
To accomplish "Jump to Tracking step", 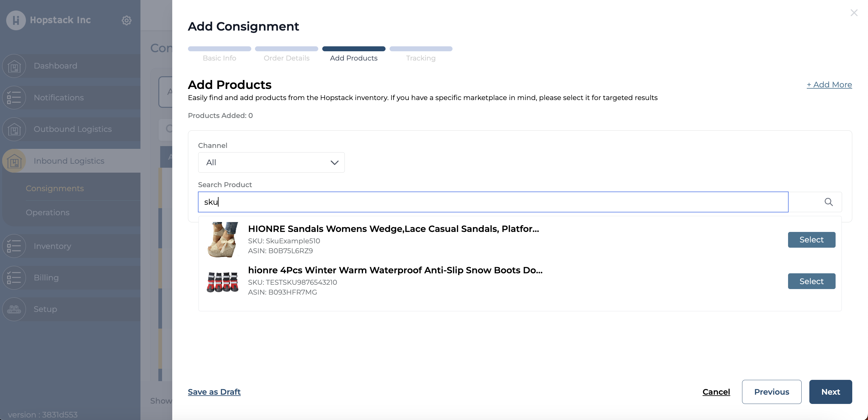I will click(420, 58).
